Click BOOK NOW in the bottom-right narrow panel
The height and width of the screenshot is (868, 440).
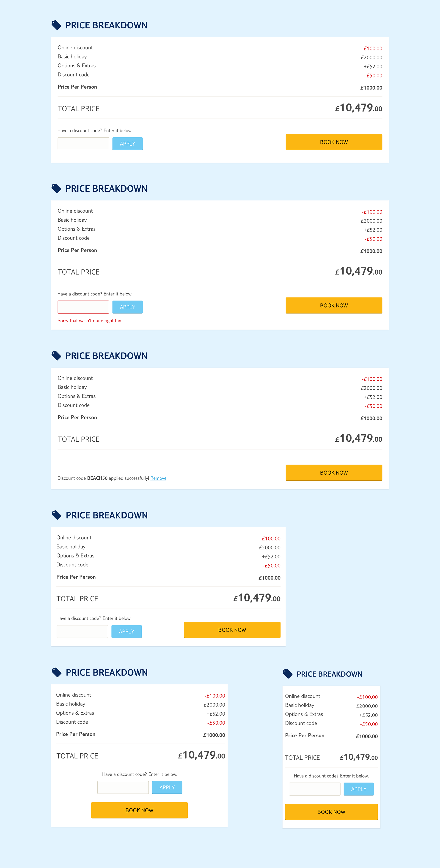(331, 812)
